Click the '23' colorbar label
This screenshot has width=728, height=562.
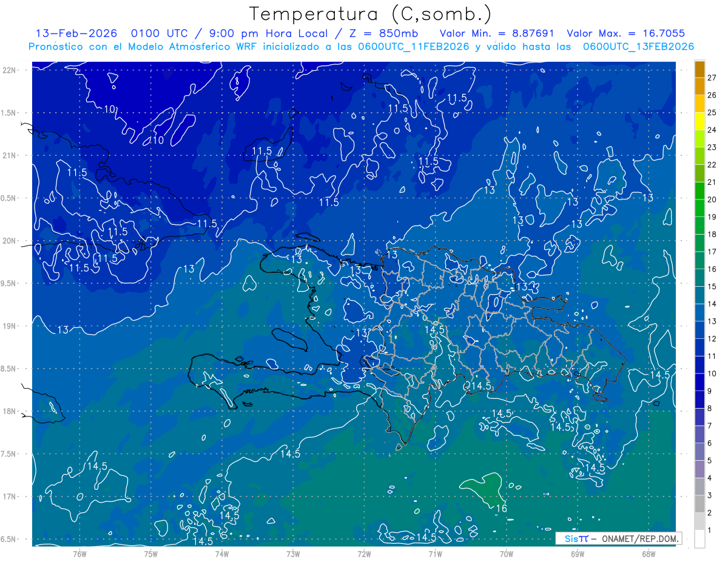(712, 147)
